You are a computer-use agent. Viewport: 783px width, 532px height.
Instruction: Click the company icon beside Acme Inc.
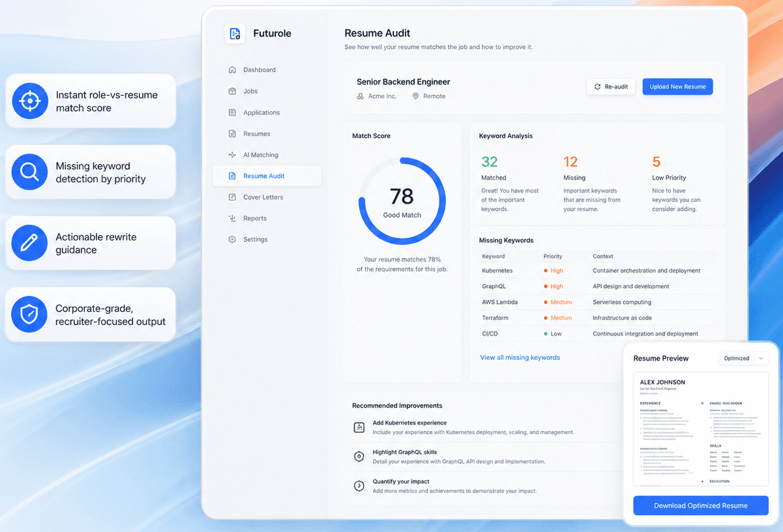tap(361, 96)
